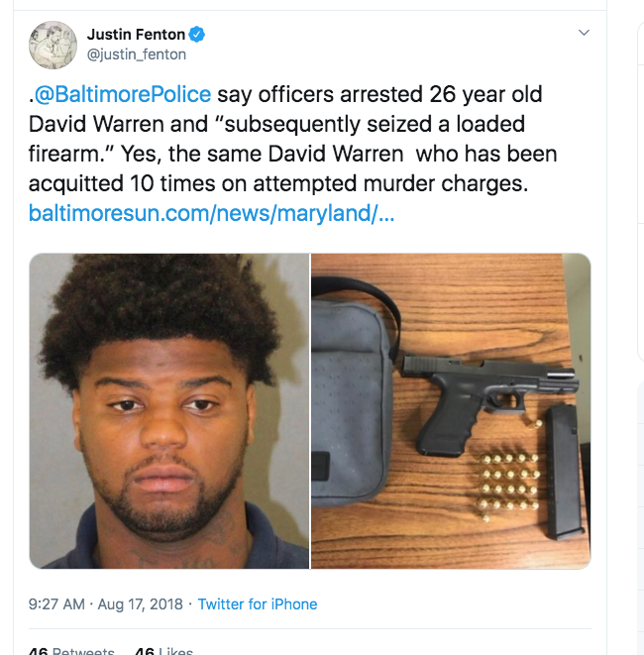Expand the tweet options chevron
Image resolution: width=644 pixels, height=655 pixels.
click(x=584, y=32)
